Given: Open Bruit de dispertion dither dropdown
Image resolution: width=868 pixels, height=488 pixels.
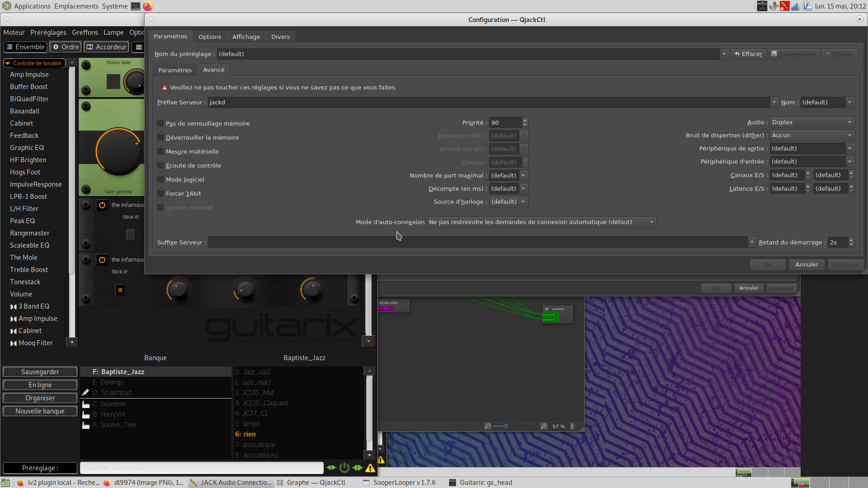Looking at the screenshot, I should [812, 135].
